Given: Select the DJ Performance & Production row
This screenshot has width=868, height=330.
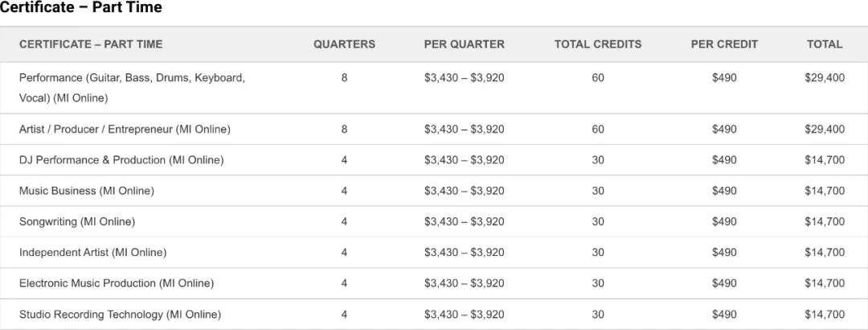Looking at the screenshot, I should tap(121, 160).
